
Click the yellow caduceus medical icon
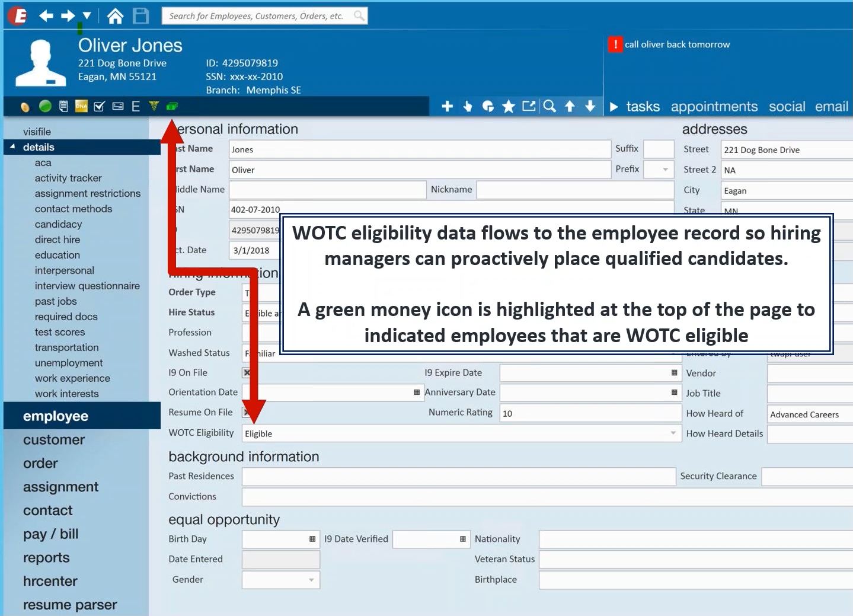[154, 106]
